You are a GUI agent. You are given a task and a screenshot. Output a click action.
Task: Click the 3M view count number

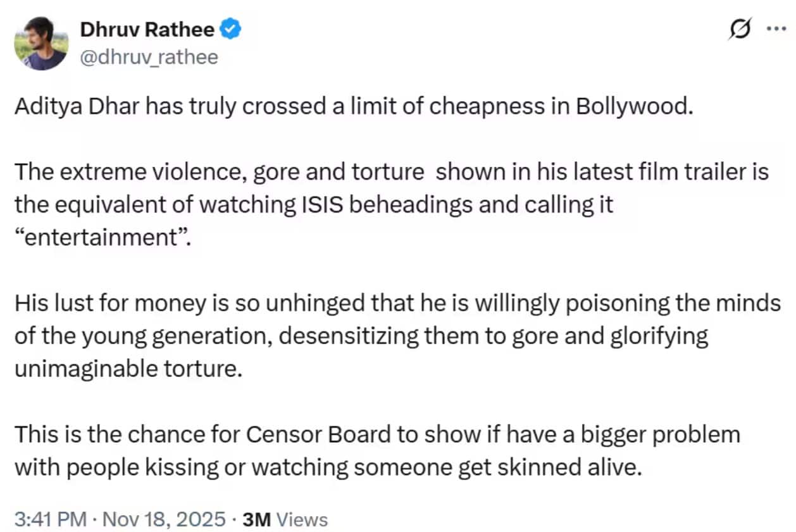(x=256, y=519)
